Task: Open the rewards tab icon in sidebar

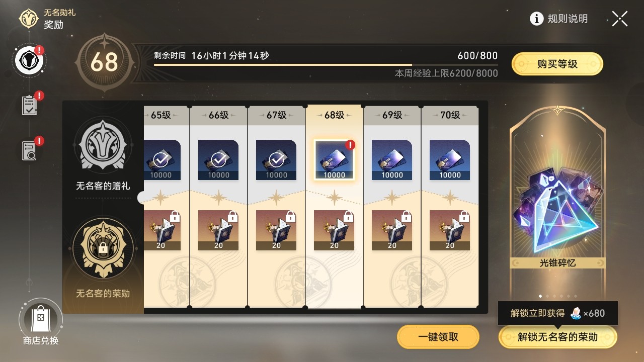Action: (x=30, y=60)
